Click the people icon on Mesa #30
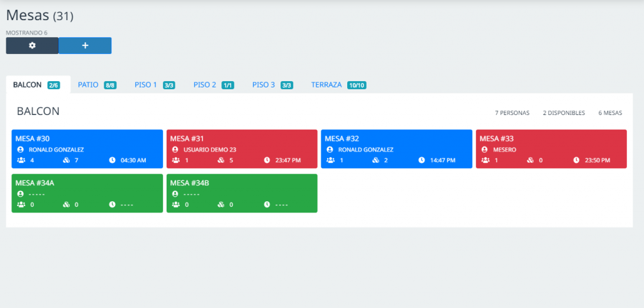Image resolution: width=644 pixels, height=308 pixels. point(21,160)
